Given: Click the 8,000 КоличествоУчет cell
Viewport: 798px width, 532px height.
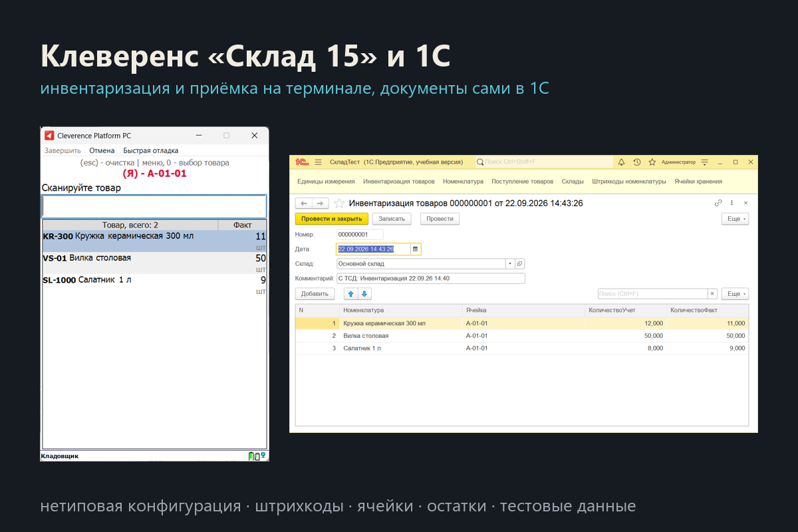Looking at the screenshot, I should point(625,348).
